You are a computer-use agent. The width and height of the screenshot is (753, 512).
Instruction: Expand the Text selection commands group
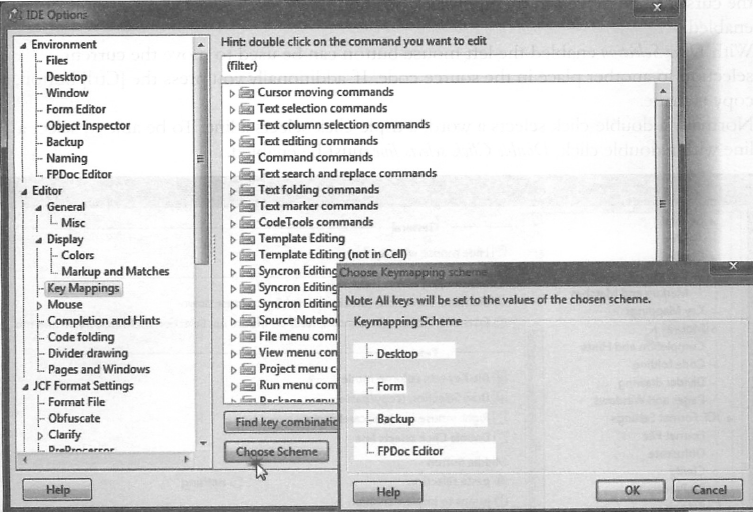233,109
